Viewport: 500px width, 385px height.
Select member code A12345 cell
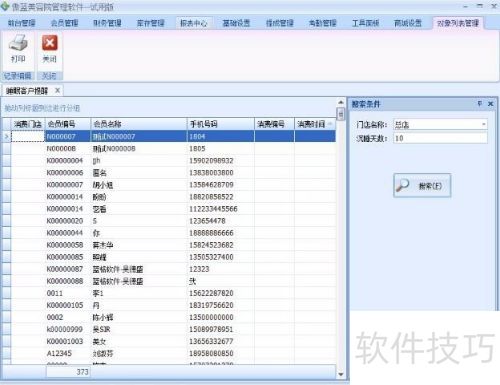coord(68,353)
